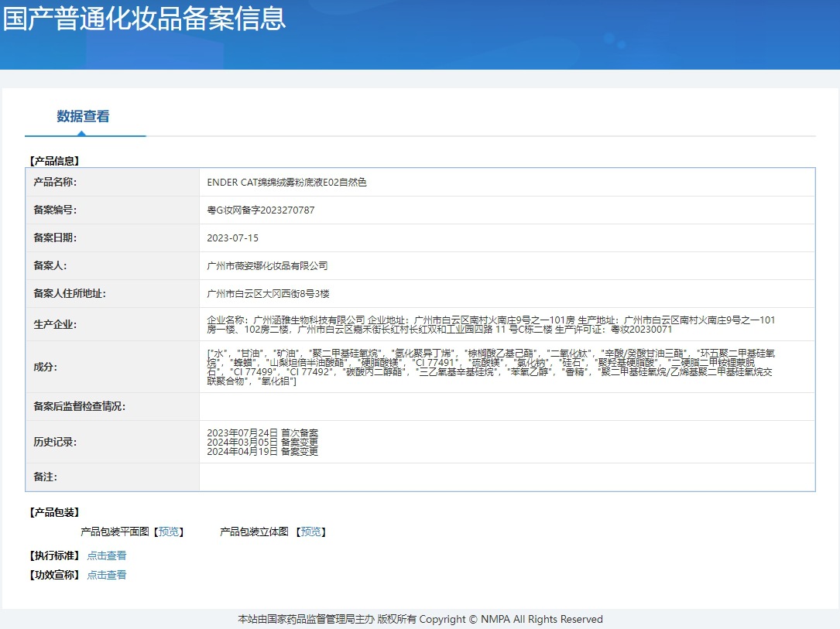Viewport: 840px width, 629px height.
Task: Select product name ENDER CAT绵绵绒雾粉底液E02自然色
Action: [286, 183]
